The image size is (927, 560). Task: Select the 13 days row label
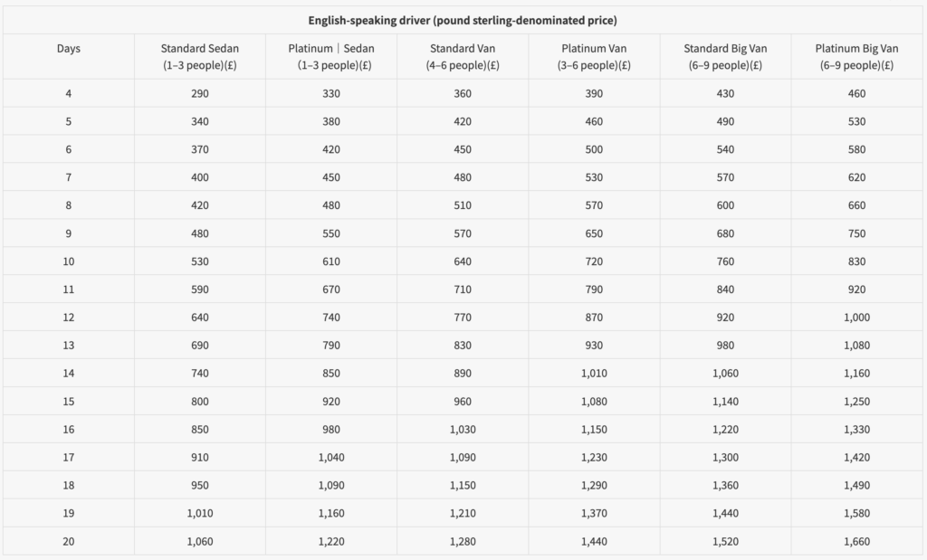tap(68, 346)
